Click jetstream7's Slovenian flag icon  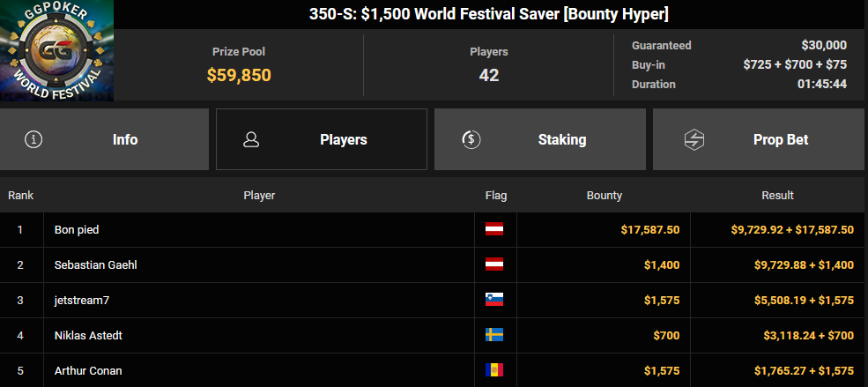[x=494, y=300]
